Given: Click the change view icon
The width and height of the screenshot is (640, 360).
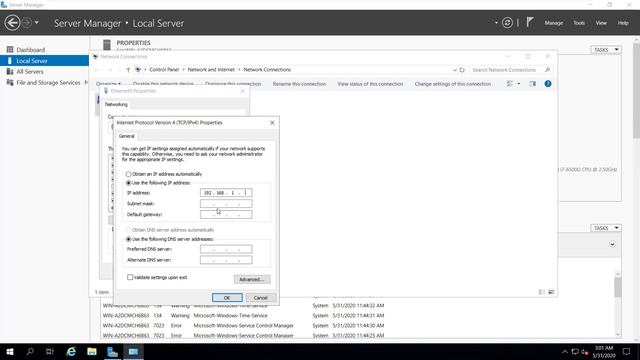Looking at the screenshot, I should point(510,84).
